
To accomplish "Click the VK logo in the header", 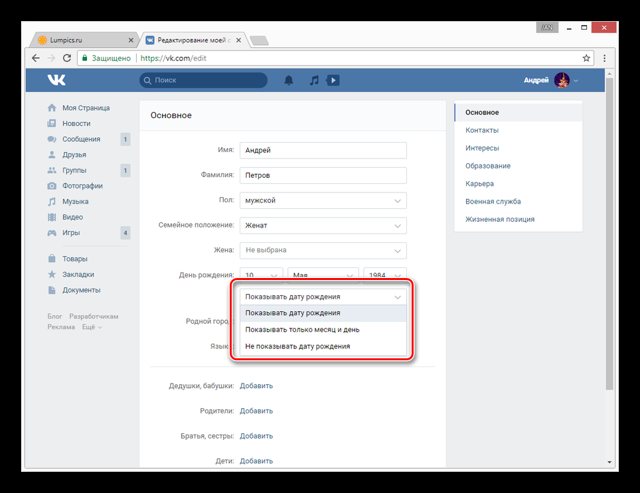I will tap(56, 80).
